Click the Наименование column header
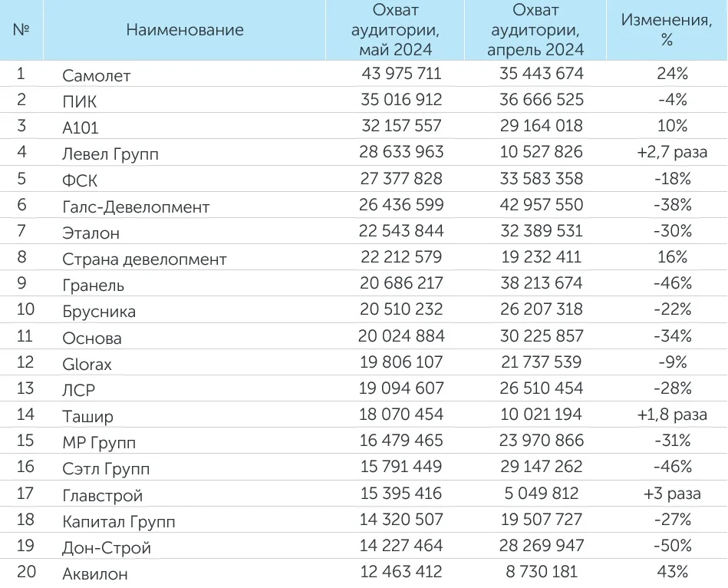This screenshot has height=588, width=728. 185,31
